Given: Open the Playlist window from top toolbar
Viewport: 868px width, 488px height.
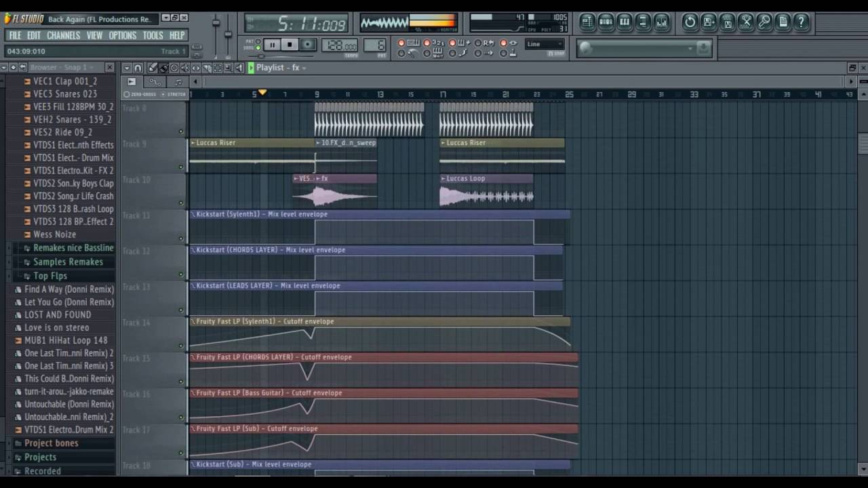Looking at the screenshot, I should point(587,22).
